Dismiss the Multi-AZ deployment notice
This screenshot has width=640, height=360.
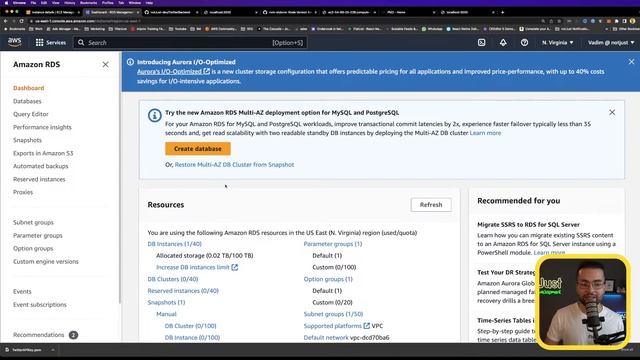pyautogui.click(x=612, y=112)
